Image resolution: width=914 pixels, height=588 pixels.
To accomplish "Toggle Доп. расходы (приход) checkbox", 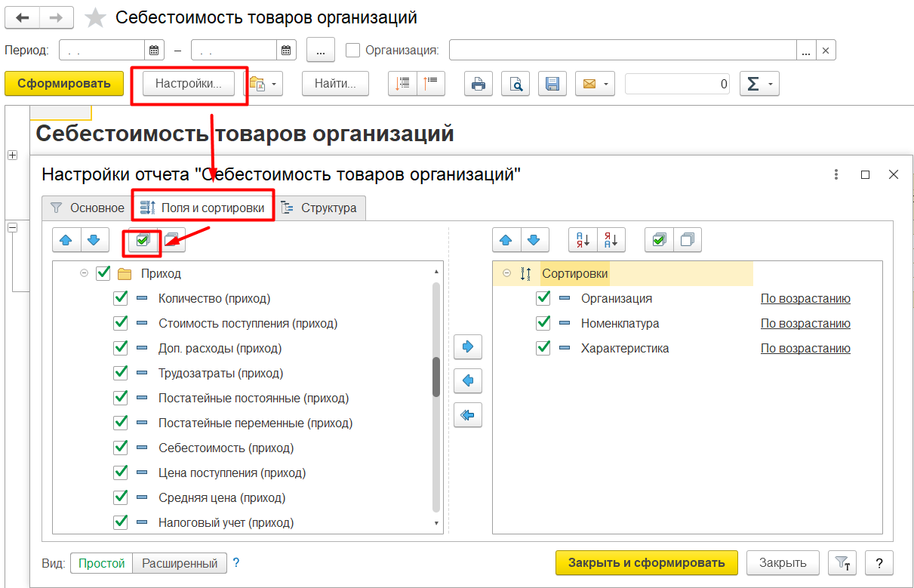I will [x=120, y=348].
